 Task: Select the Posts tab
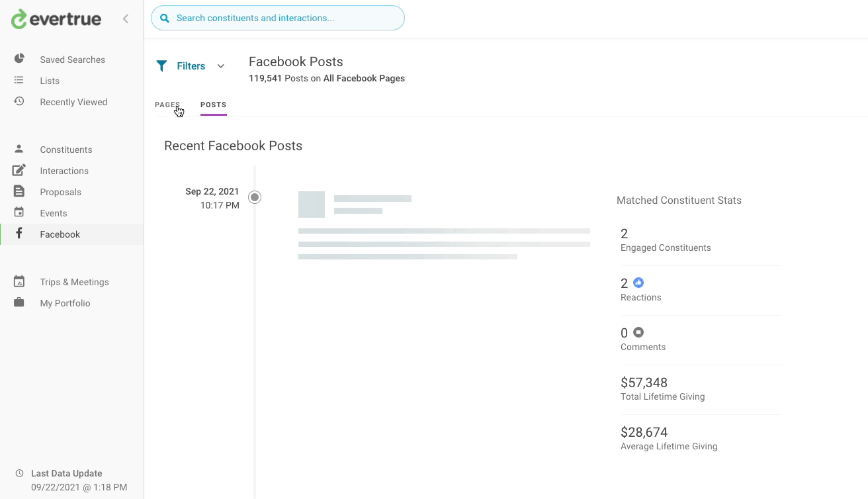[213, 105]
